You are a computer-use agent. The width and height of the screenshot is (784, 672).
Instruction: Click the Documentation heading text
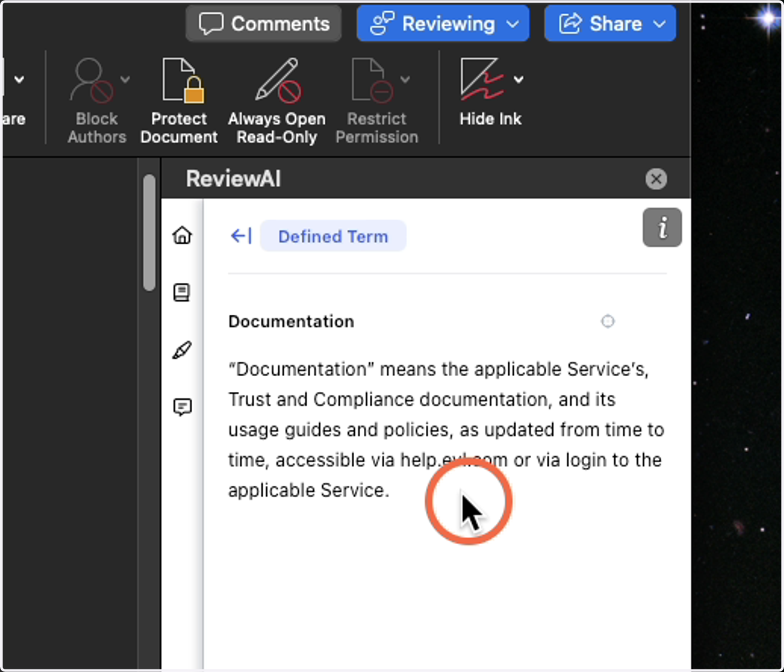tap(291, 321)
